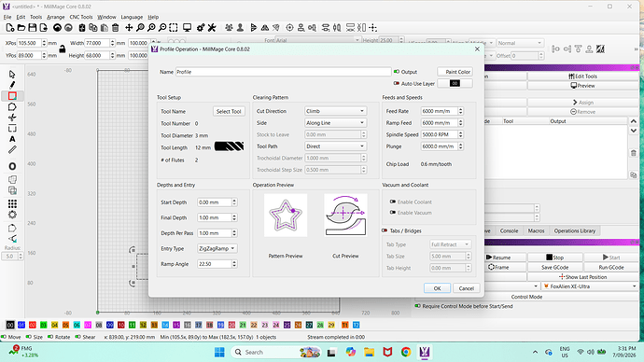
Task: Open the Normal dropdown in the toolbar
Action: [x=520, y=43]
